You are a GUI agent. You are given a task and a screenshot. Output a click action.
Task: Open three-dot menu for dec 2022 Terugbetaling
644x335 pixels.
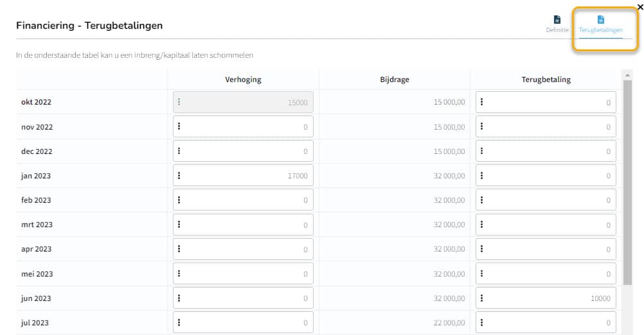pyautogui.click(x=482, y=151)
